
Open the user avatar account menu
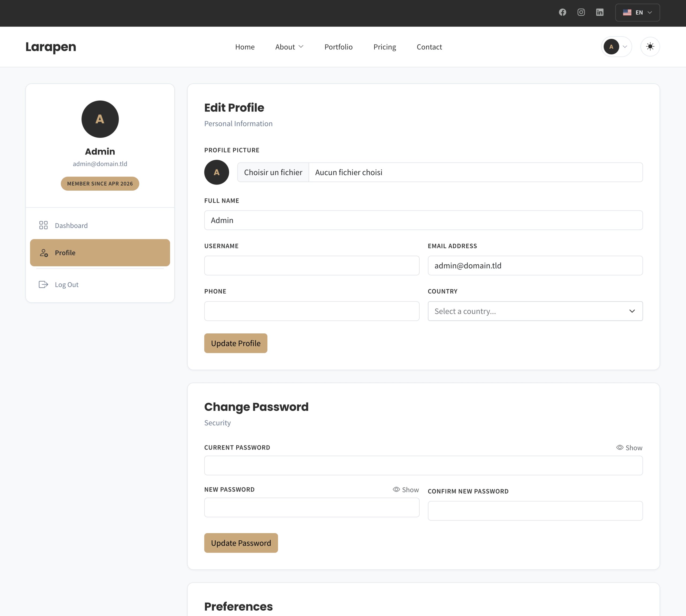tap(616, 47)
